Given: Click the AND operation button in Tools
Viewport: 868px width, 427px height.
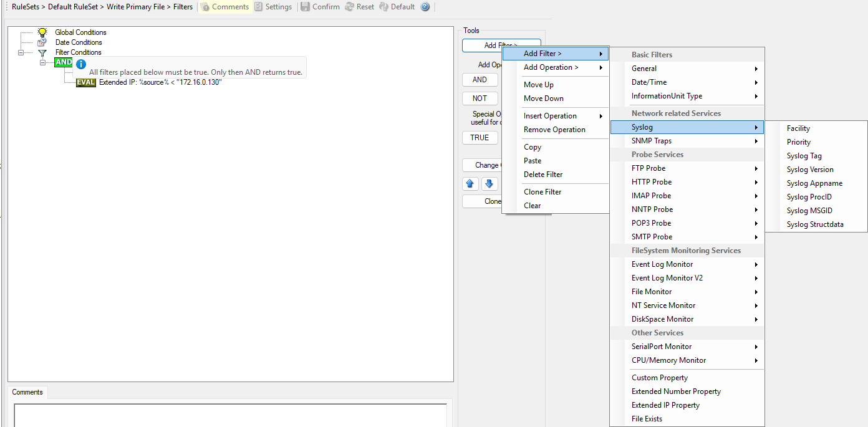Looking at the screenshot, I should click(x=480, y=80).
